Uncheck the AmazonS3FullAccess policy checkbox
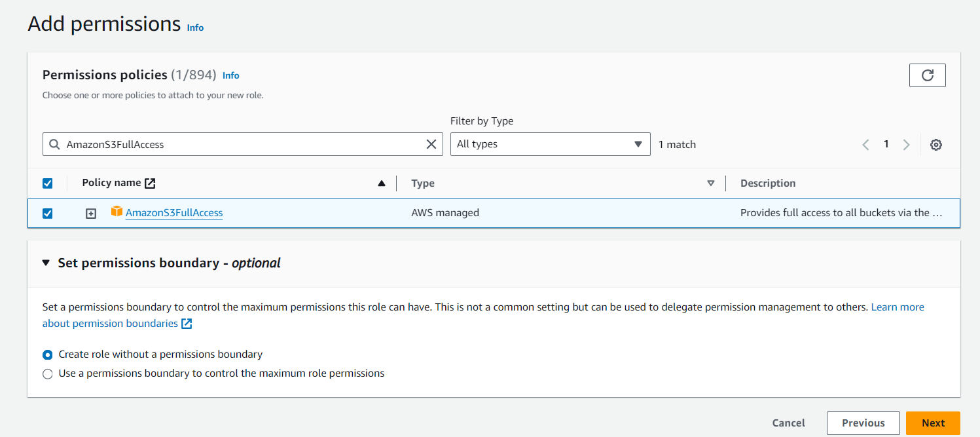 point(47,214)
